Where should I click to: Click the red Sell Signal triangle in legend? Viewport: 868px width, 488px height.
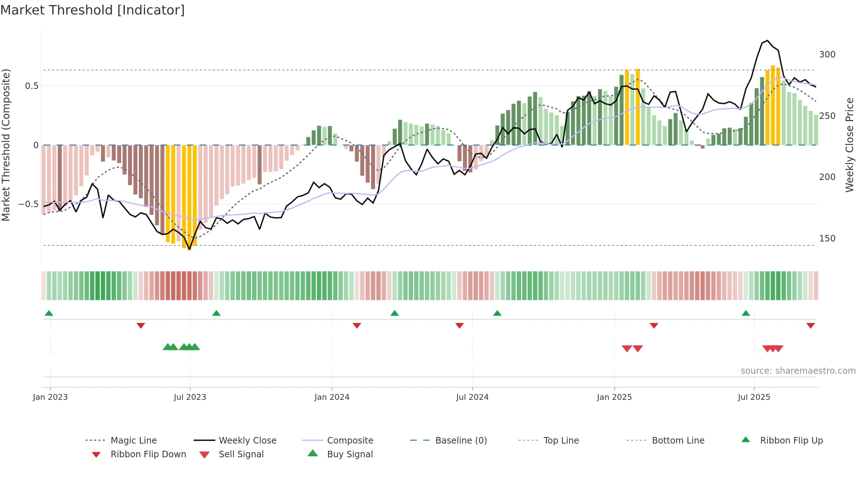204,455
